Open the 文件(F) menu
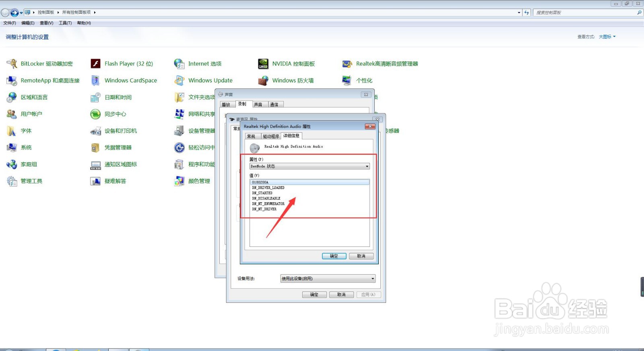This screenshot has height=351, width=644. point(10,23)
